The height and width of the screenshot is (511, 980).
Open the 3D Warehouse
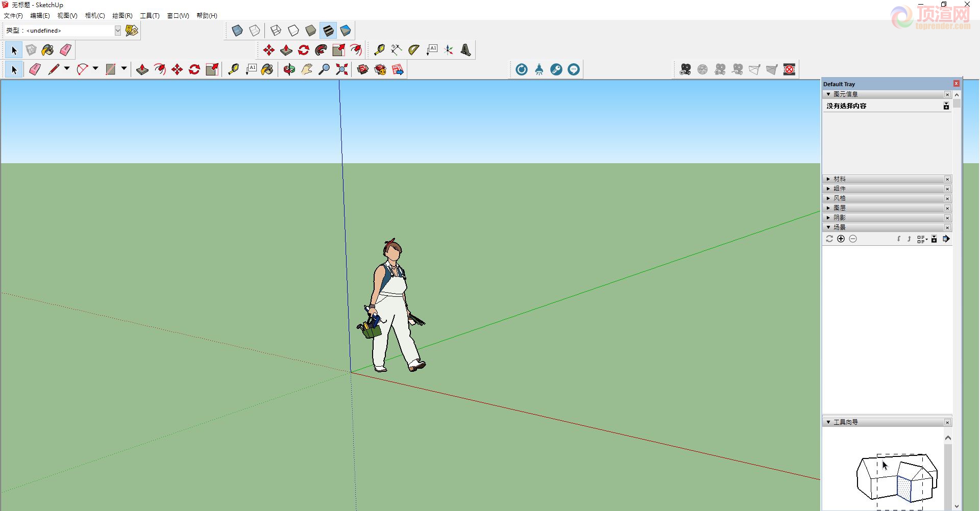pos(363,69)
